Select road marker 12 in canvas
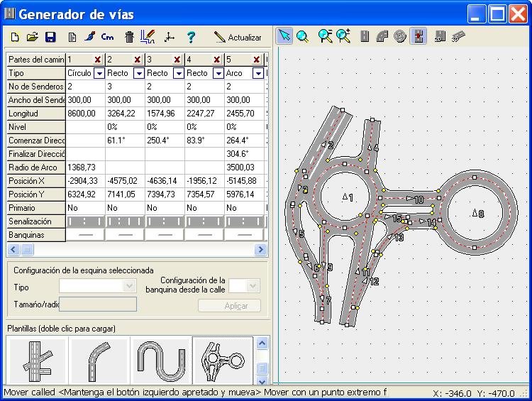Image resolution: width=532 pixels, height=401 pixels. point(370,281)
